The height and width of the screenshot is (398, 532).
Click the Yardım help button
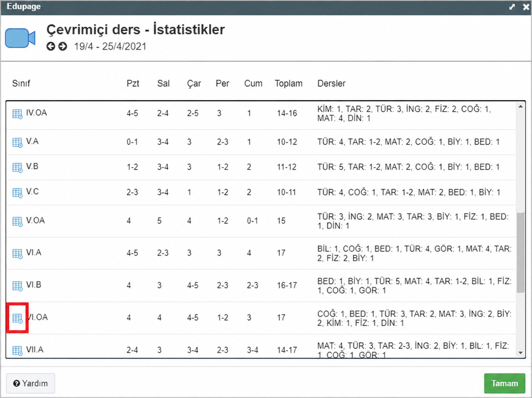[x=31, y=383]
